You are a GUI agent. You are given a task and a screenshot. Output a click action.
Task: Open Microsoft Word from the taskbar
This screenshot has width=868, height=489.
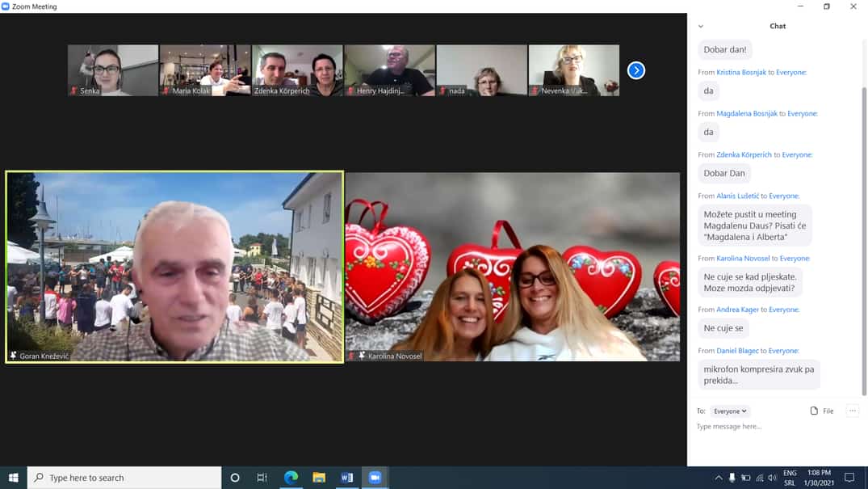pos(346,478)
